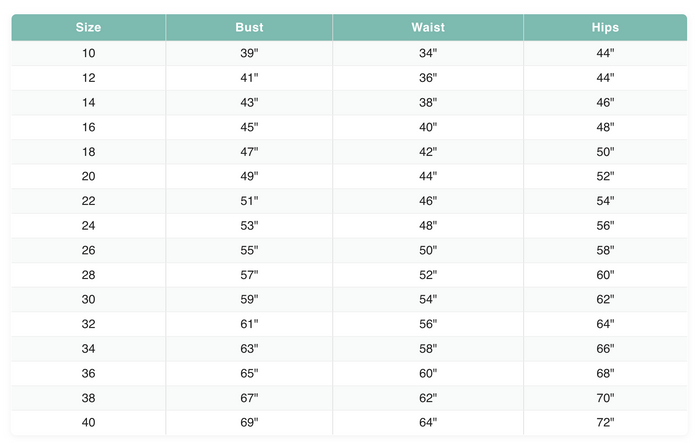
Task: Select the hips value for size 14
Action: click(605, 102)
